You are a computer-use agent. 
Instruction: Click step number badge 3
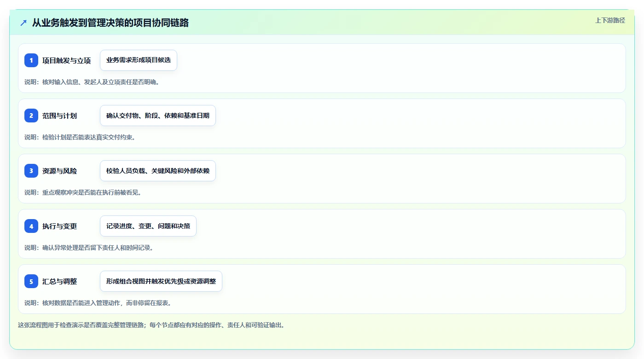[x=31, y=171]
